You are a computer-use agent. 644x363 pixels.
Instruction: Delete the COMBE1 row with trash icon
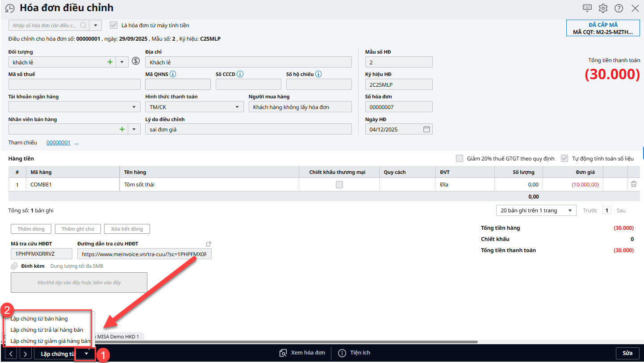point(634,184)
